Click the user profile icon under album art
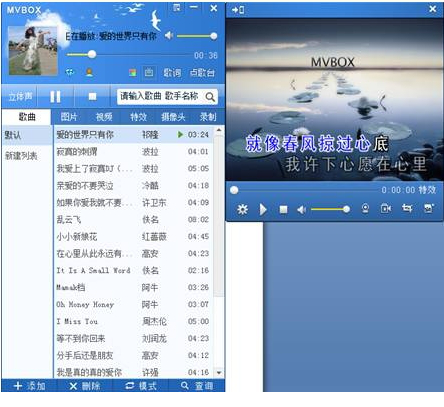 pyautogui.click(x=89, y=72)
